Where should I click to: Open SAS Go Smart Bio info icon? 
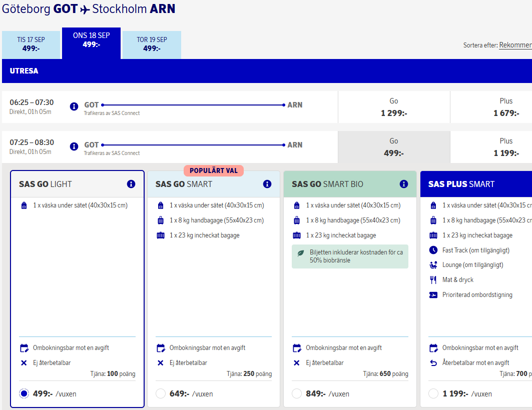coord(404,184)
